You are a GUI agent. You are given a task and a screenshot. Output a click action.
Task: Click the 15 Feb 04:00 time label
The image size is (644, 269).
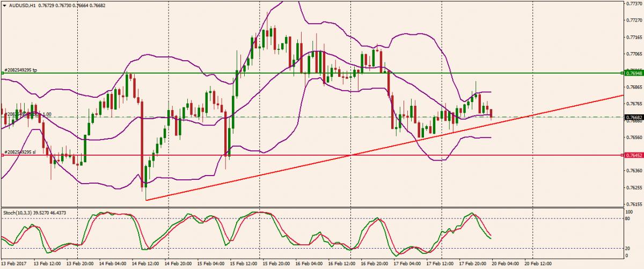pyautogui.click(x=210, y=265)
